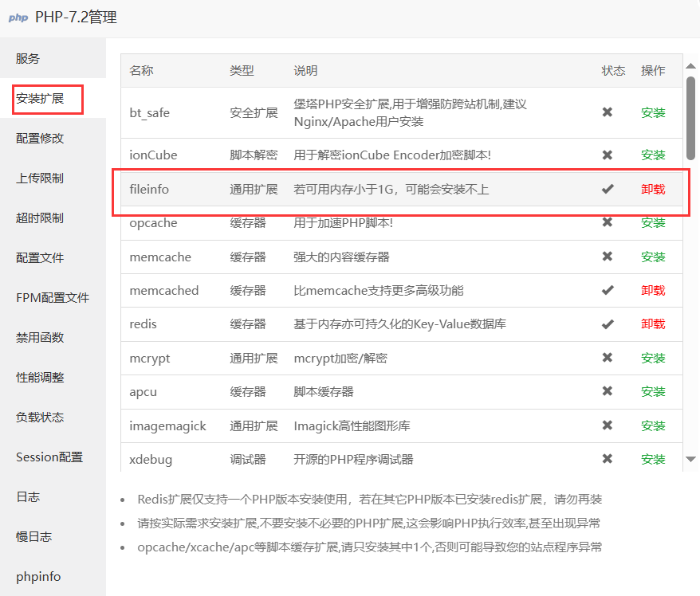Viewport: 700px width, 596px height.
Task: Install the bt_safe extension
Action: [x=653, y=113]
